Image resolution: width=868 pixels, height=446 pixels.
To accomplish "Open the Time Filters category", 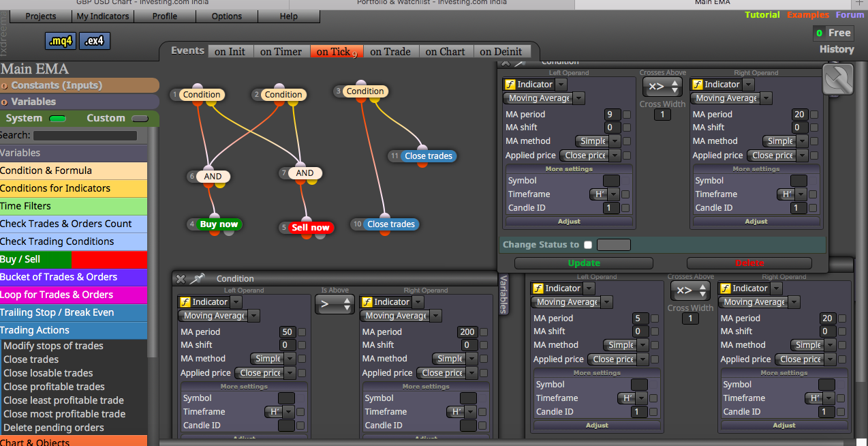I will pyautogui.click(x=74, y=206).
